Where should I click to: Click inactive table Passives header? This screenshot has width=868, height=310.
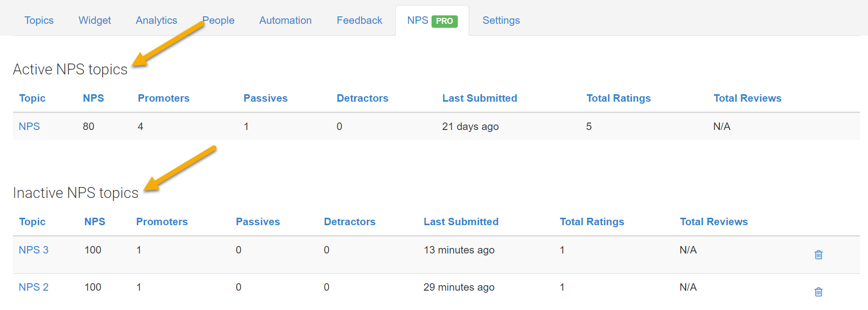[258, 222]
